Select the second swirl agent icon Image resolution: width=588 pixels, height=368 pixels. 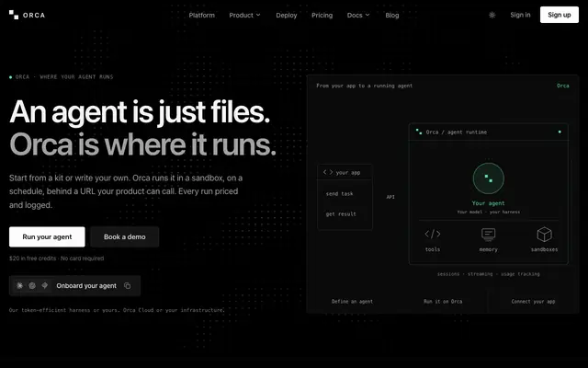[32, 285]
